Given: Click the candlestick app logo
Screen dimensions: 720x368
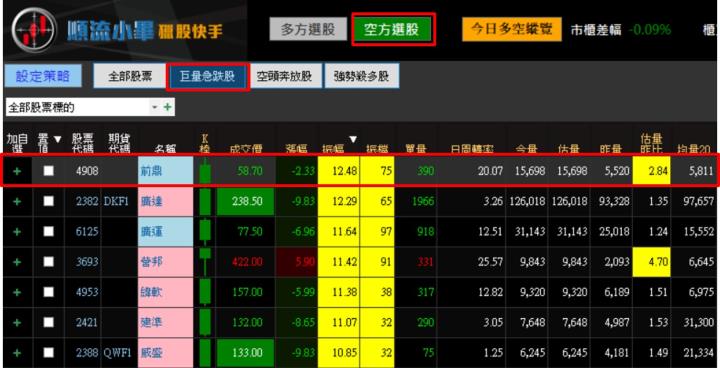Looking at the screenshot, I should 34,30.
